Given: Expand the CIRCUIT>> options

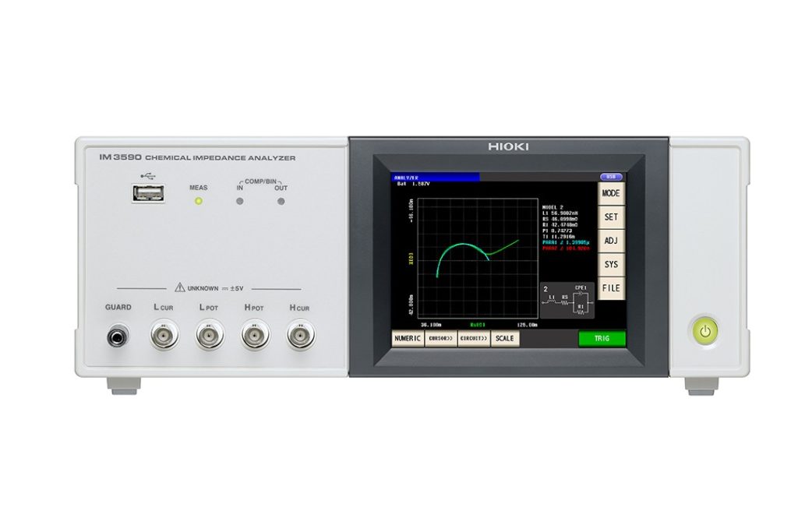Looking at the screenshot, I should (474, 339).
